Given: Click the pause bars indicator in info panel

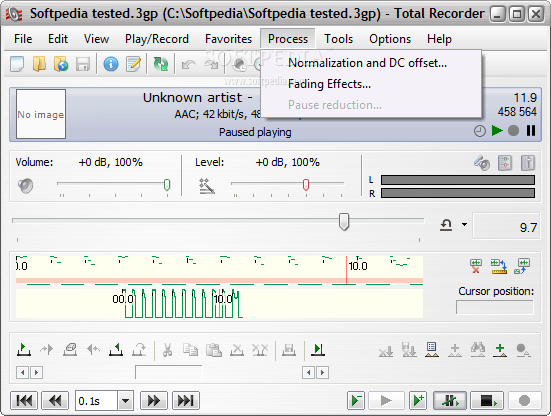Looking at the screenshot, I should 531,131.
